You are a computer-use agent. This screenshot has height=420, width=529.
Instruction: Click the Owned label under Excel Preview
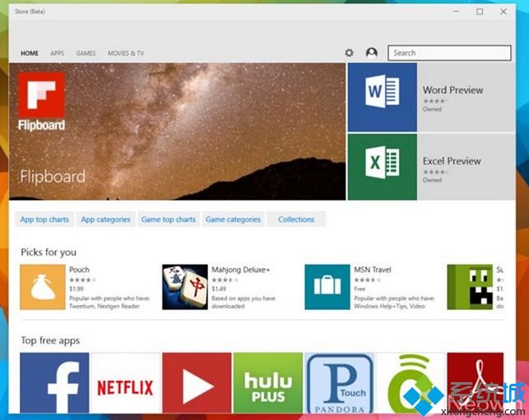point(432,180)
